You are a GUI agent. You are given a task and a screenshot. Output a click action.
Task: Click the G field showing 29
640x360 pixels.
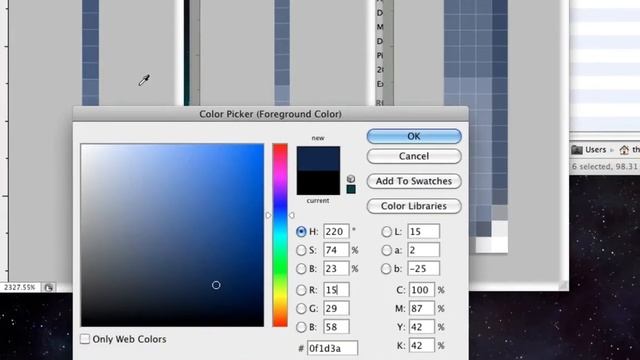[336, 308]
